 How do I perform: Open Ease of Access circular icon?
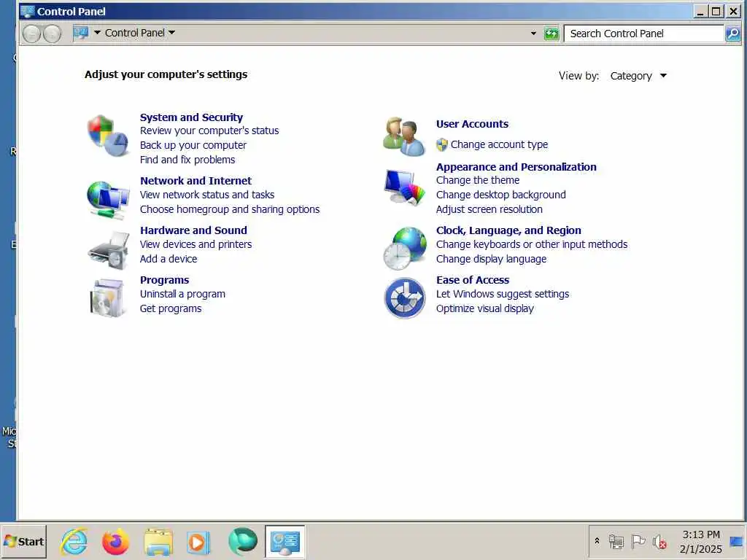(405, 298)
